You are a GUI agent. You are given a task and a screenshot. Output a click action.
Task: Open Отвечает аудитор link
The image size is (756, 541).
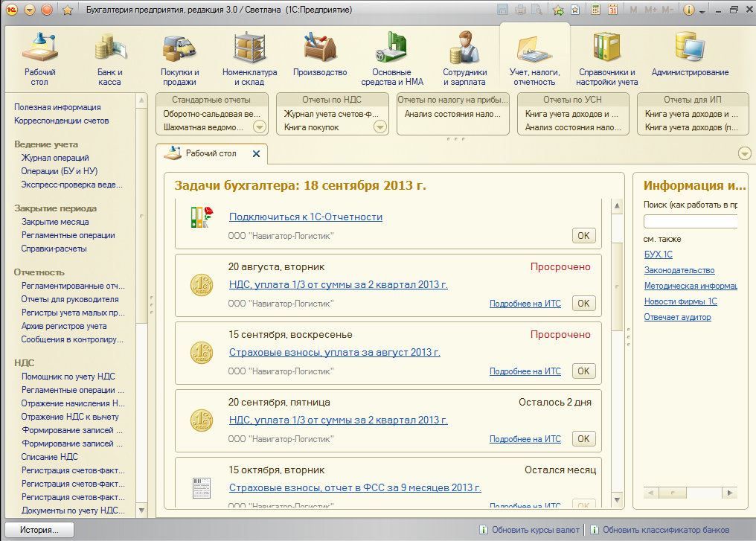coord(677,317)
